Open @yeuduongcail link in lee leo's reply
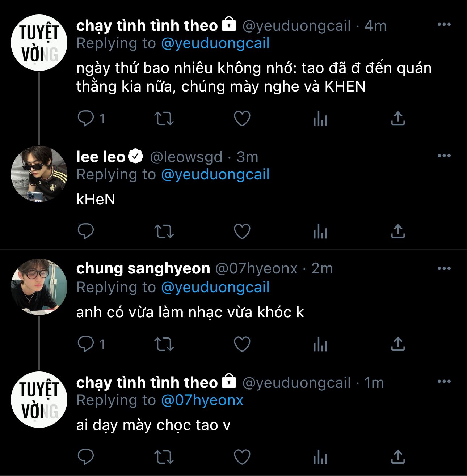The image size is (467, 476). coord(215,175)
